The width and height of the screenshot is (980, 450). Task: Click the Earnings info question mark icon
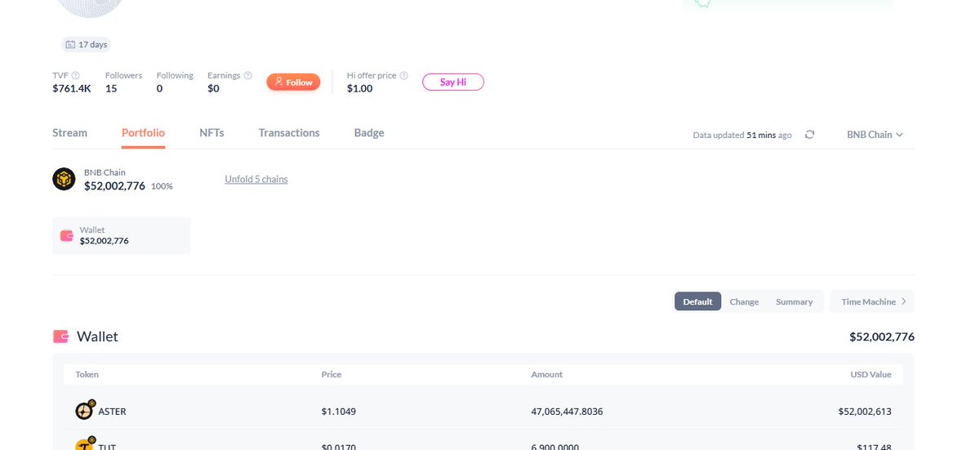247,75
